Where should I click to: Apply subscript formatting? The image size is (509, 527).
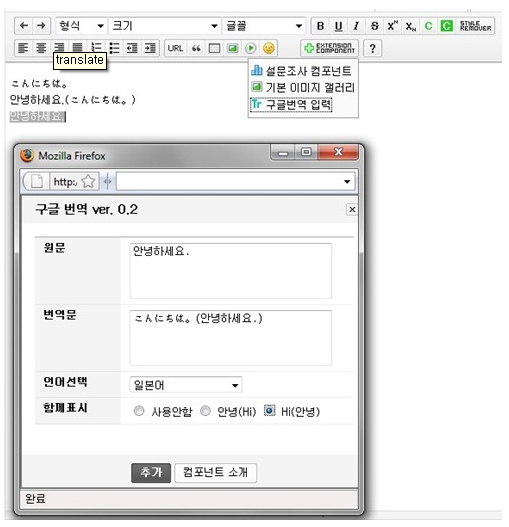410,26
